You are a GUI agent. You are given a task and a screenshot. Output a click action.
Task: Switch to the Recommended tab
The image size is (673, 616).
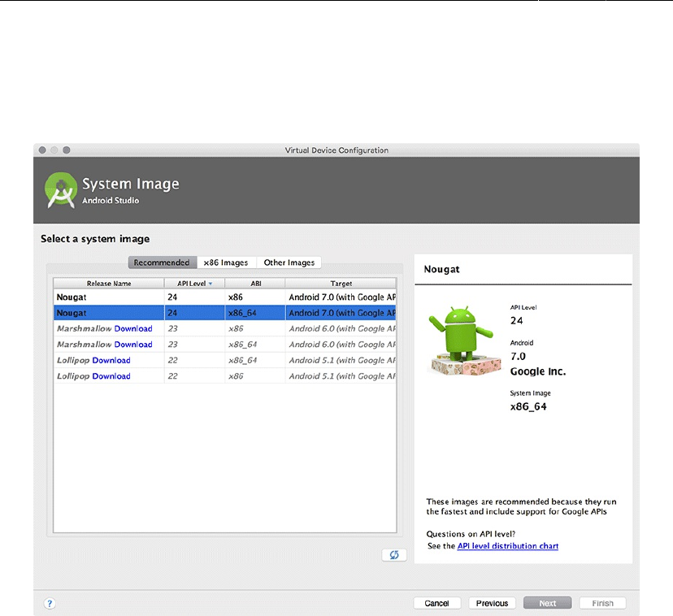click(162, 262)
